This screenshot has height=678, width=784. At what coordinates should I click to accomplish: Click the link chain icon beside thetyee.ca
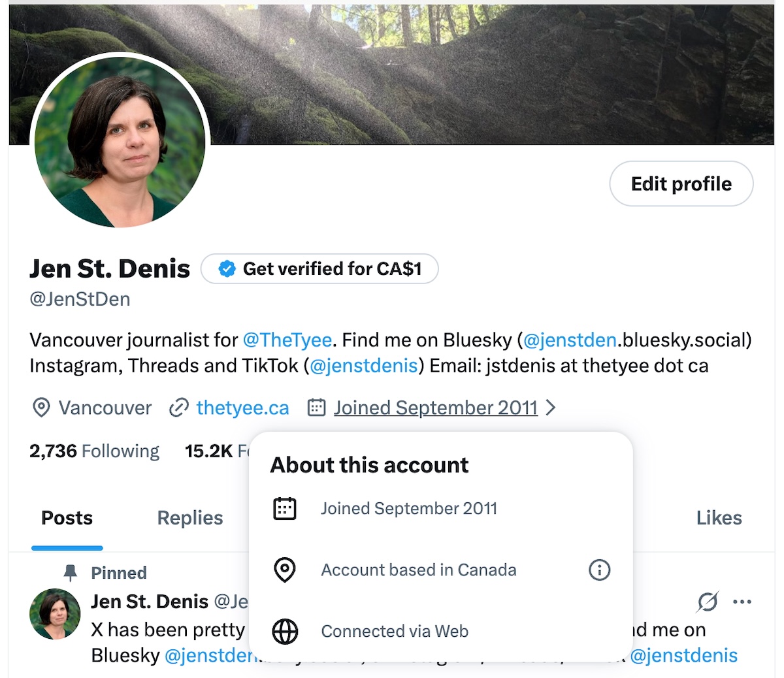(x=178, y=408)
